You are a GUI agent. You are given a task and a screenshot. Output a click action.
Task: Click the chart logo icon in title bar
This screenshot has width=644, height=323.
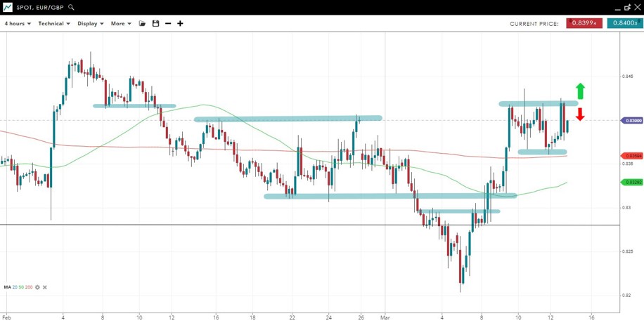7,7
